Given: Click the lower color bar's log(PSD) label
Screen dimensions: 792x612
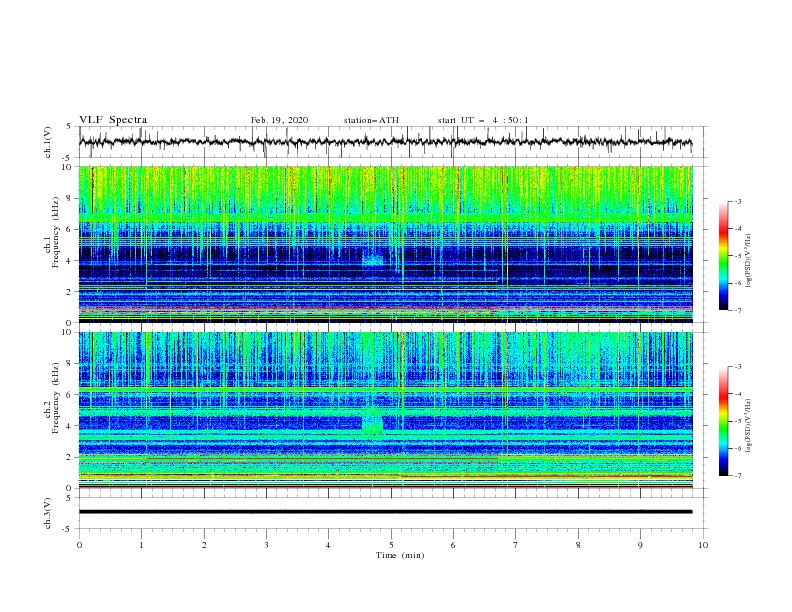Looking at the screenshot, I should pos(749,425).
